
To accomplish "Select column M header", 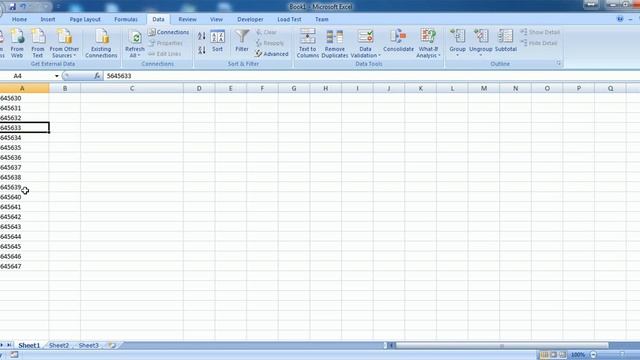I will [484, 88].
